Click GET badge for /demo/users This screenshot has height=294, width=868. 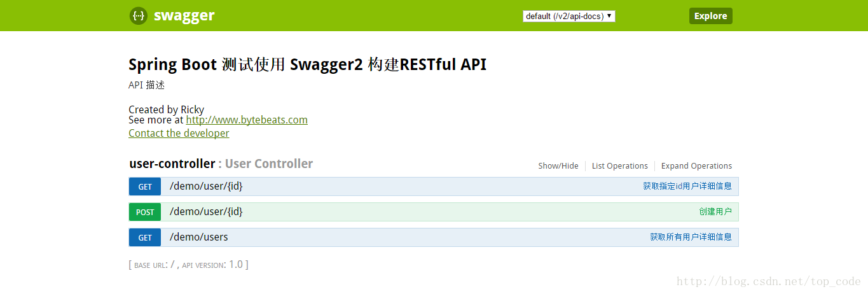pyautogui.click(x=145, y=237)
